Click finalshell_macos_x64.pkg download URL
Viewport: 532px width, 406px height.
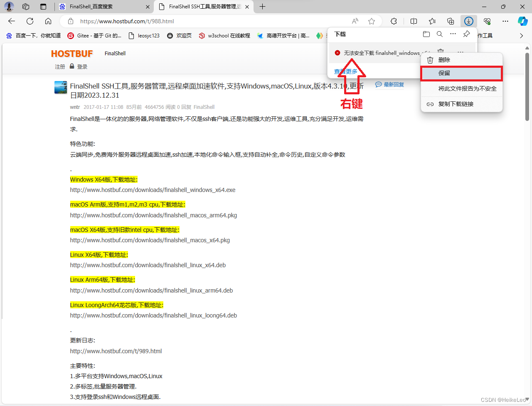(150, 240)
